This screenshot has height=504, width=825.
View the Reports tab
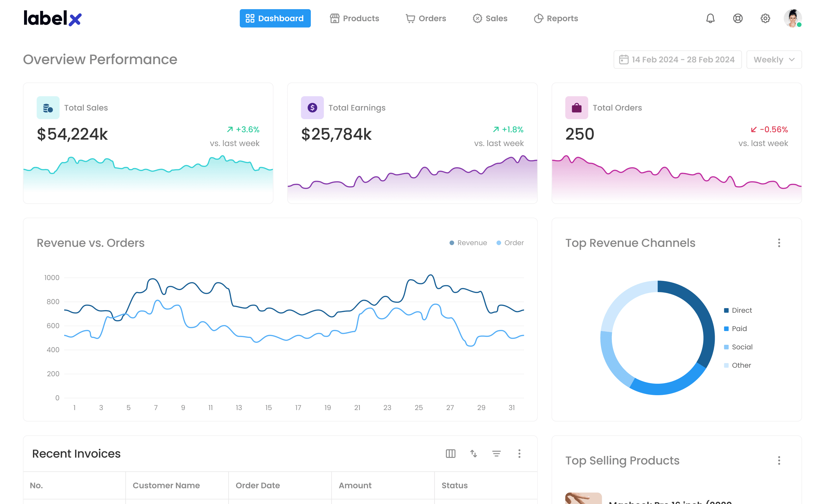coord(556,18)
